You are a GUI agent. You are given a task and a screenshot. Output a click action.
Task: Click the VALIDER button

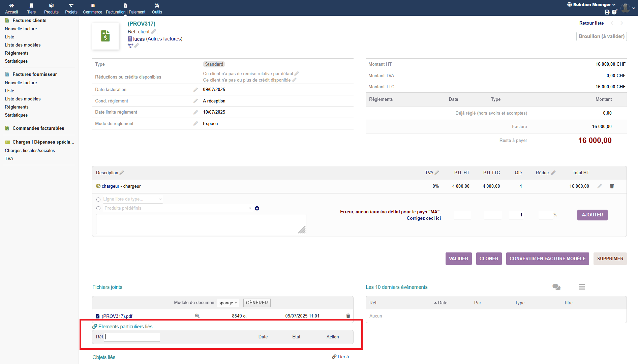coord(458,259)
